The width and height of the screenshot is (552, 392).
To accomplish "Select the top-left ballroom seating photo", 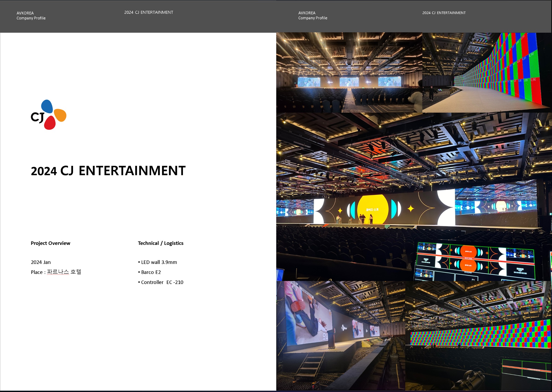I will [349, 72].
